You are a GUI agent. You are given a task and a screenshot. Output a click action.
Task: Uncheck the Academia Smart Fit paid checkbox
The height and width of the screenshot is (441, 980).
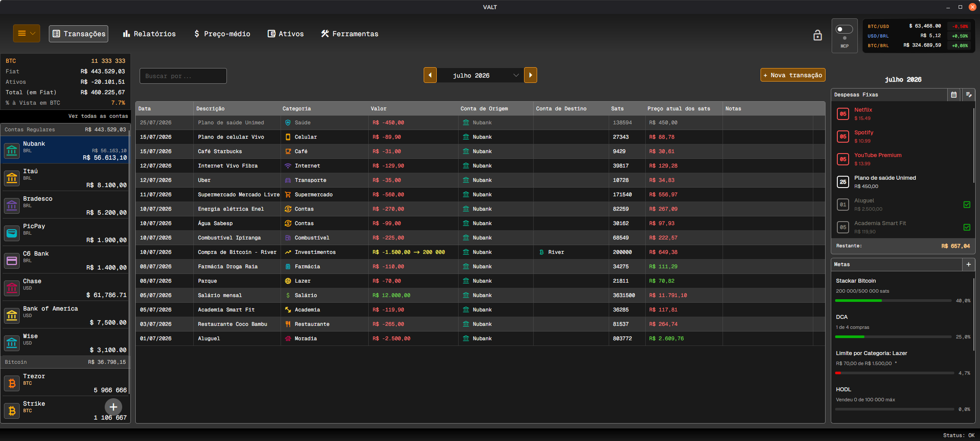[x=967, y=227]
